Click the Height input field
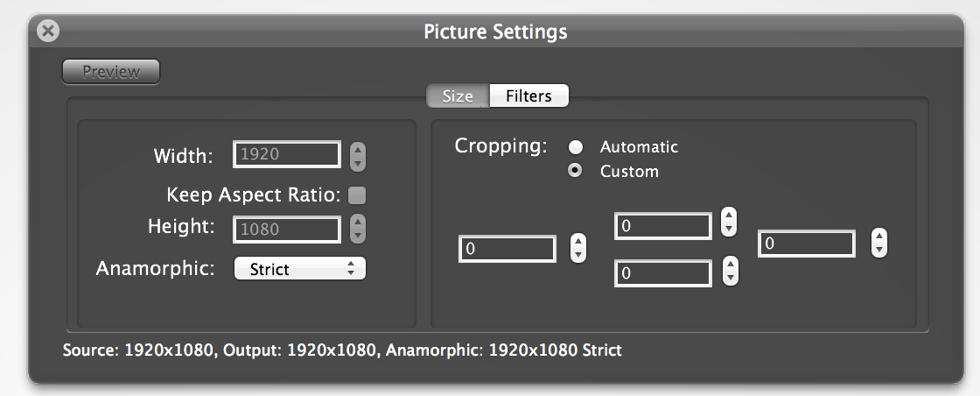 click(287, 230)
